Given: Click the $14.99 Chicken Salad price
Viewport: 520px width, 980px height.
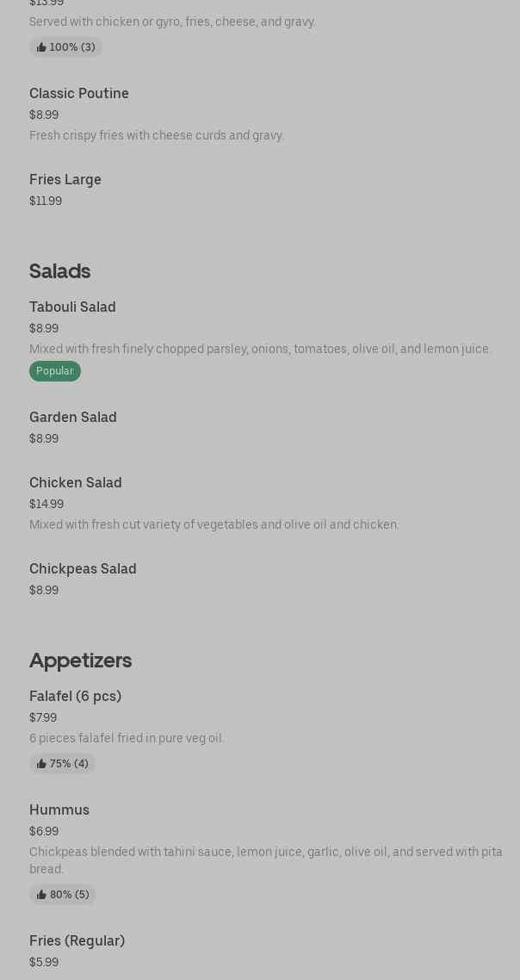Looking at the screenshot, I should pos(46,504).
